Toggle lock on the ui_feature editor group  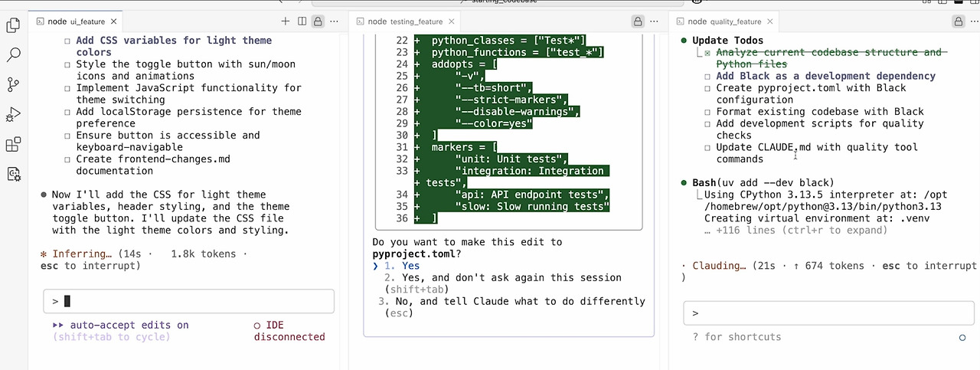317,21
